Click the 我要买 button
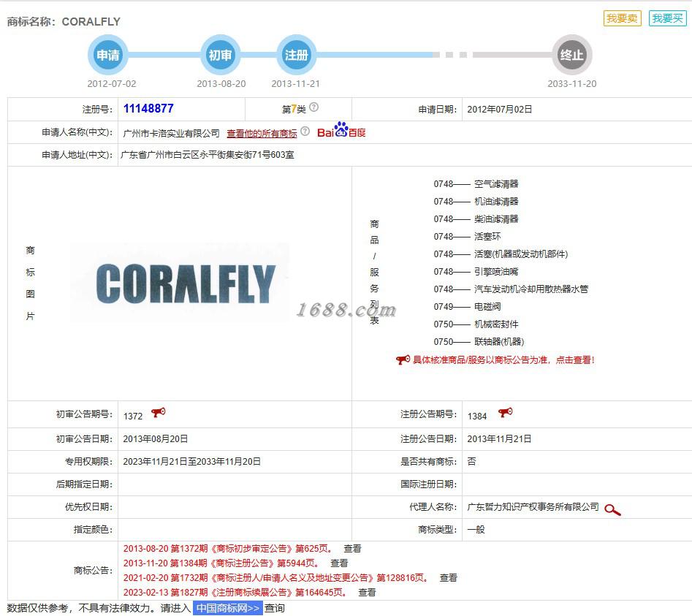The width and height of the screenshot is (692, 616). pyautogui.click(x=667, y=18)
